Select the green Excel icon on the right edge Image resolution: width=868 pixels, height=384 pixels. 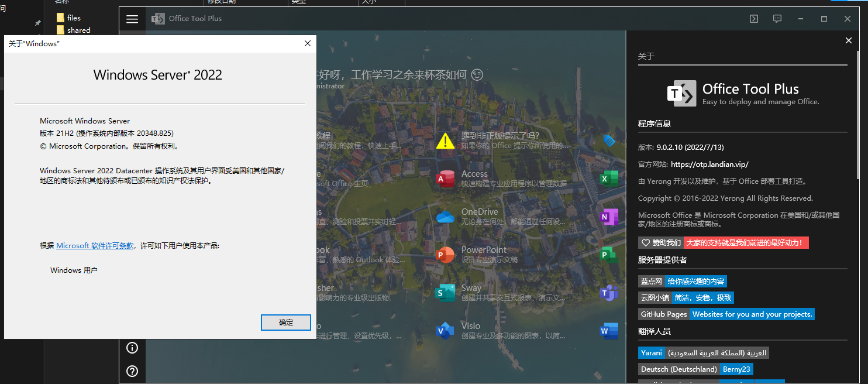point(609,178)
